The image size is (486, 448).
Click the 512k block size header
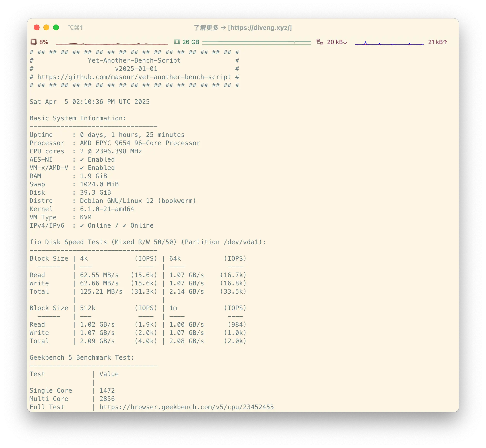88,308
